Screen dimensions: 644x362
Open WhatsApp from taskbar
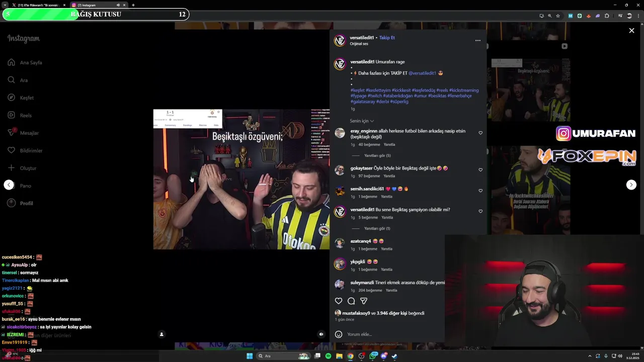coord(373,356)
